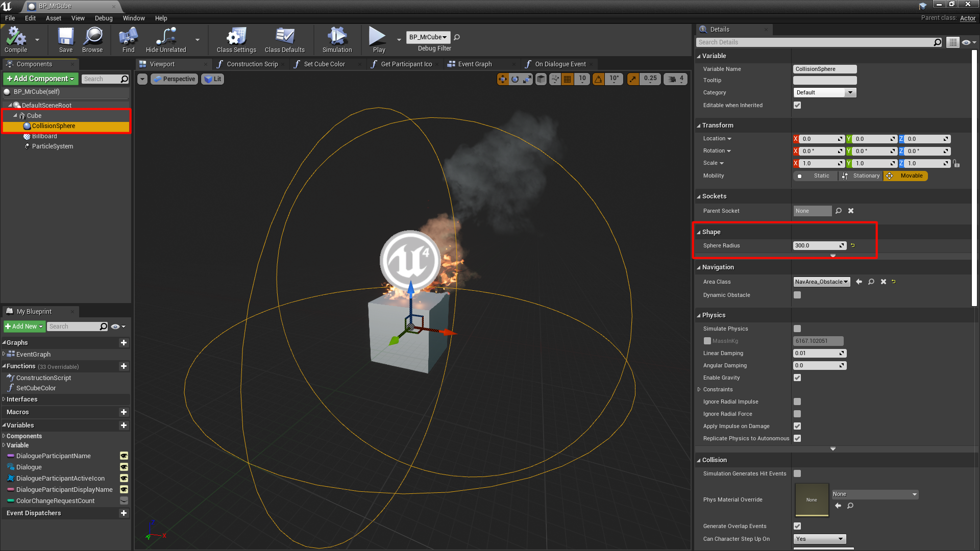Collapse the Physics section
The image size is (980, 551).
(699, 315)
